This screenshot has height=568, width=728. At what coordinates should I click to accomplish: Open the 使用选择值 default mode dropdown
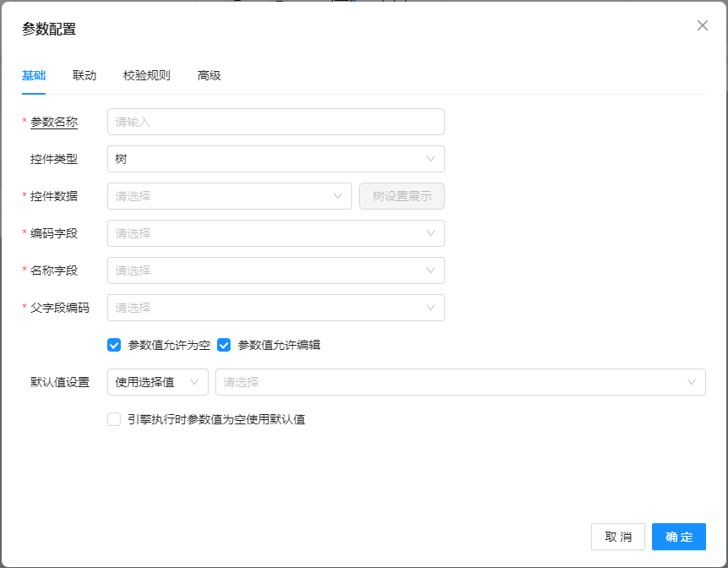(157, 382)
